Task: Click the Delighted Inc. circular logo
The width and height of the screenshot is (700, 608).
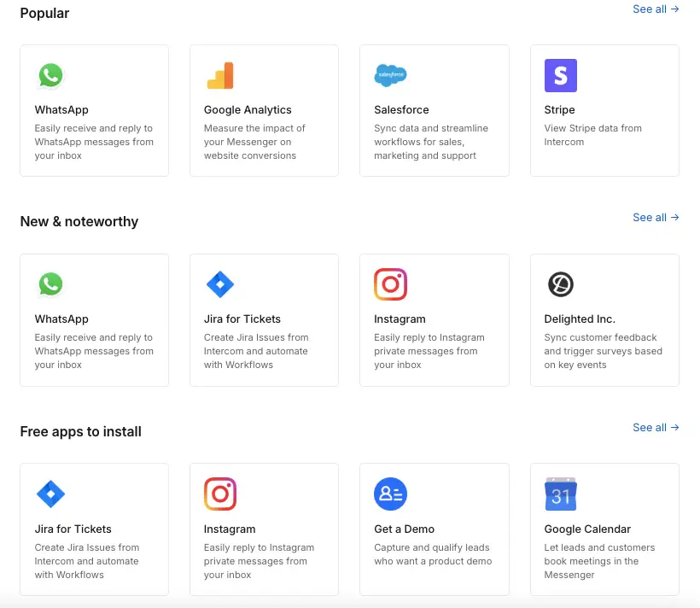Action: 560,284
